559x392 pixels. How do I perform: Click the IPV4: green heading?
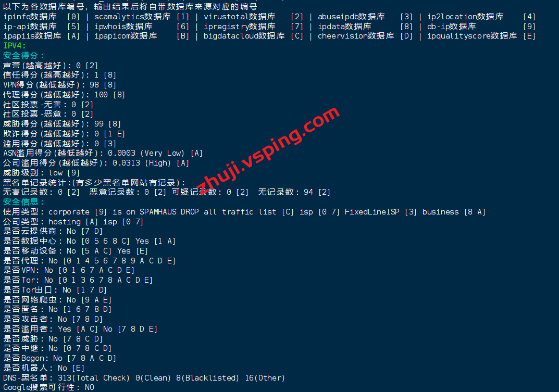pyautogui.click(x=15, y=46)
